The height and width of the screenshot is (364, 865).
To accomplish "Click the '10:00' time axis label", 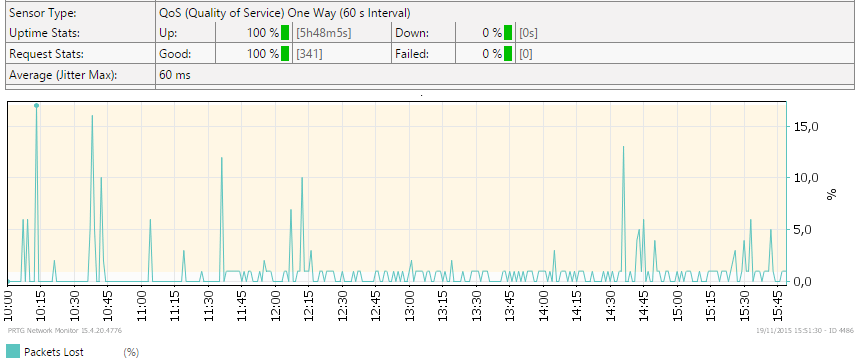I will pos(9,307).
